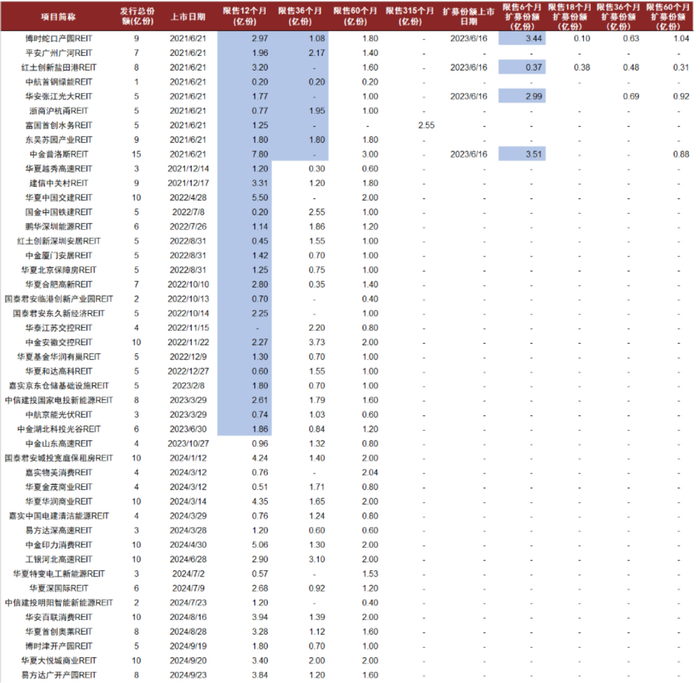
Task: Click the 3.73 value in 中金安徽交控REIT row
Action: [x=317, y=342]
